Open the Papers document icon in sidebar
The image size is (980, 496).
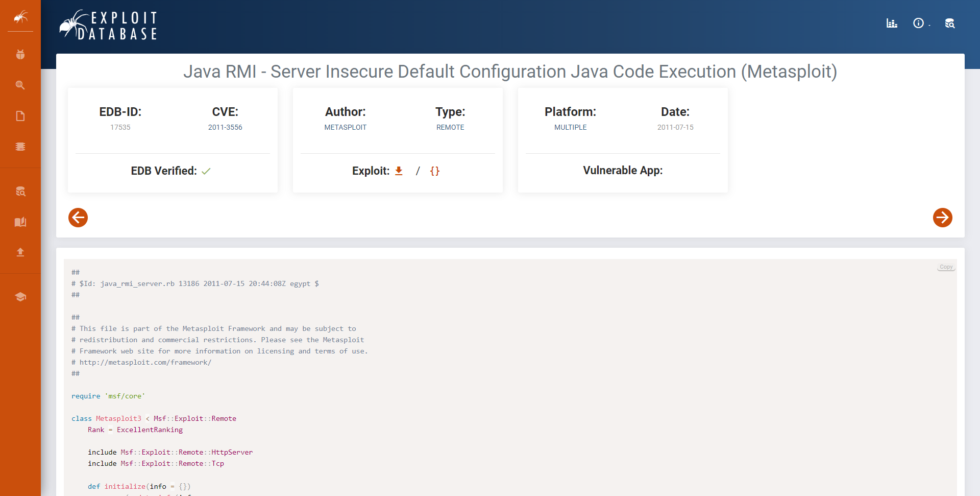tap(20, 116)
